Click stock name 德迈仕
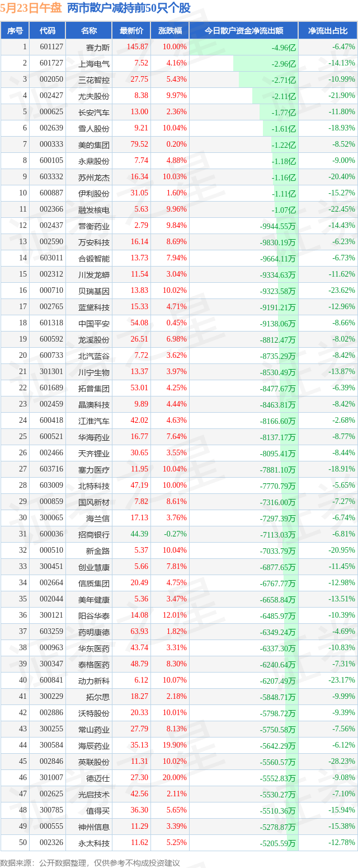358x868 pixels. coord(98,778)
